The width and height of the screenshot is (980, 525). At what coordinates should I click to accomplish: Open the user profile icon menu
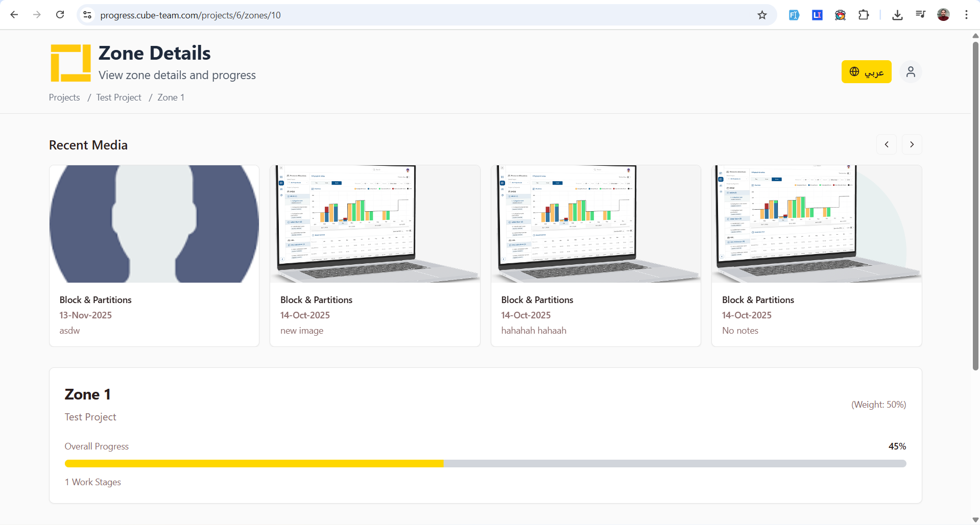coord(910,72)
